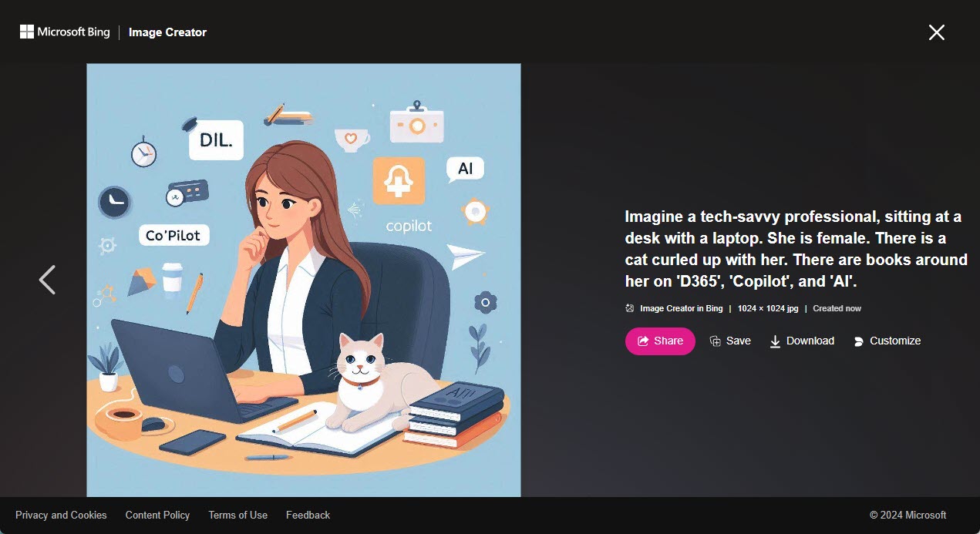Screen dimensions: 980x534
Task: Close the image preview overlay
Action: pyautogui.click(x=936, y=32)
